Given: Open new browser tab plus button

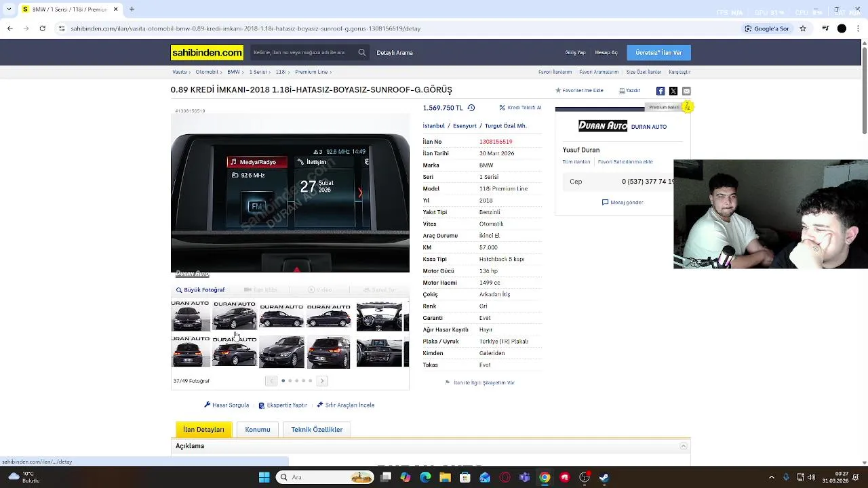Looking at the screenshot, I should pyautogui.click(x=132, y=9).
